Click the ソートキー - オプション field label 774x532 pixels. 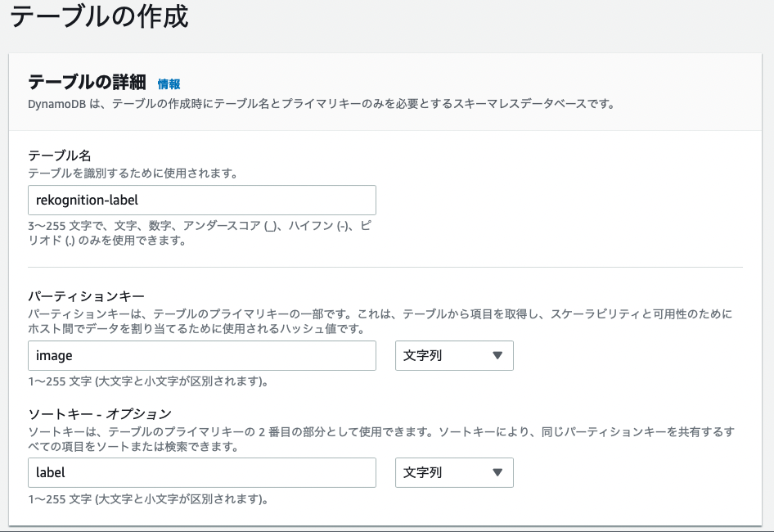(x=100, y=414)
